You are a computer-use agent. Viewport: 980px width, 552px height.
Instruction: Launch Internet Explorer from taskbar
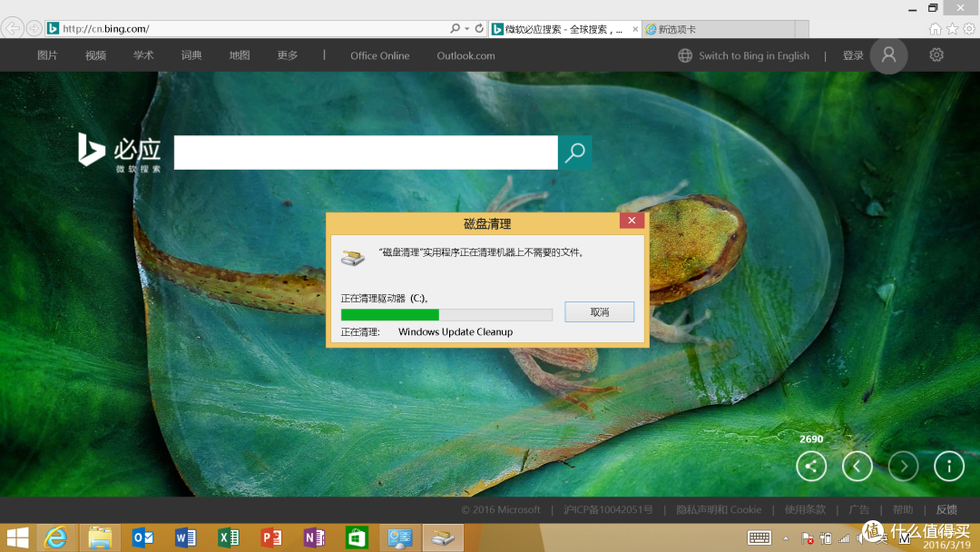tap(56, 537)
